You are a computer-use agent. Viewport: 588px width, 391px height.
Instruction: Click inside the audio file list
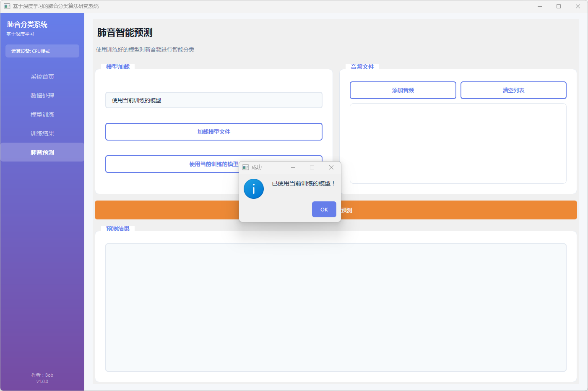click(458, 143)
